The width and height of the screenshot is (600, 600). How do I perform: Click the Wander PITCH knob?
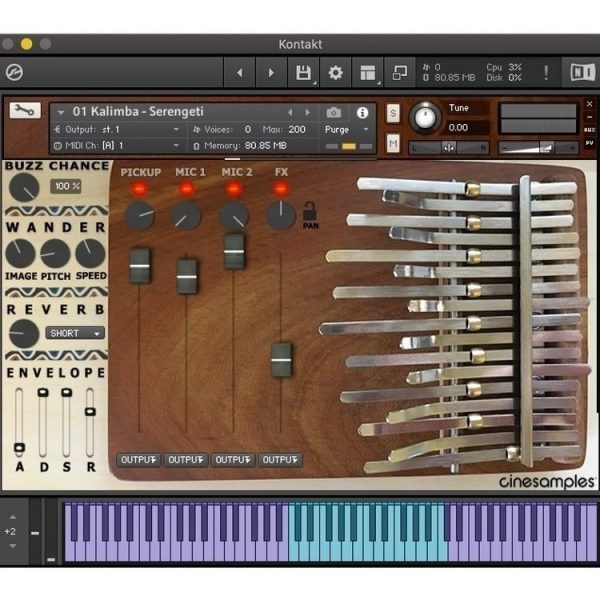55,254
